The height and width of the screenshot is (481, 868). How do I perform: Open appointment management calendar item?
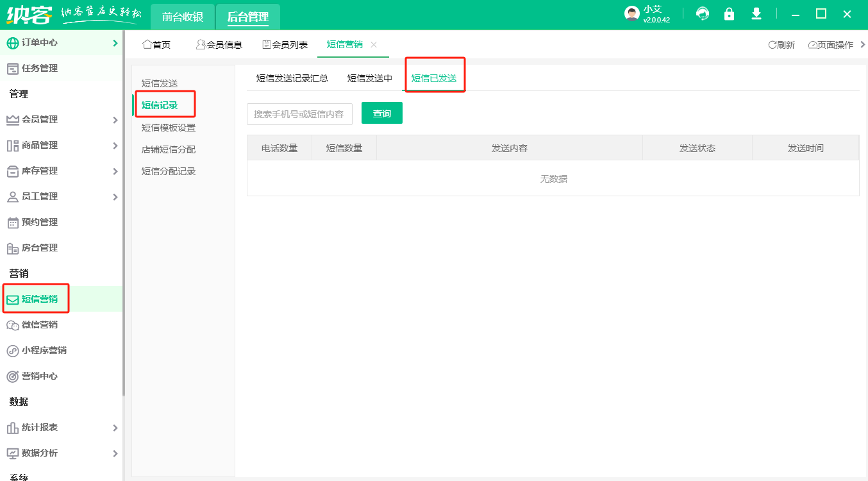40,222
